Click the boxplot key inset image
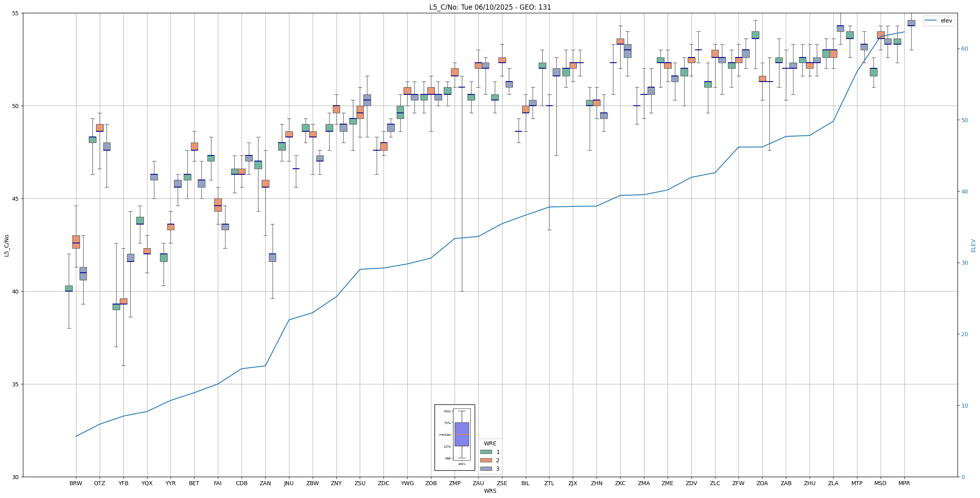 click(455, 437)
